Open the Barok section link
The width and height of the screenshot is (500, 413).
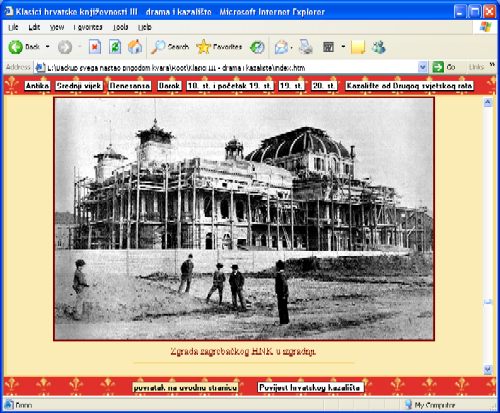click(169, 86)
